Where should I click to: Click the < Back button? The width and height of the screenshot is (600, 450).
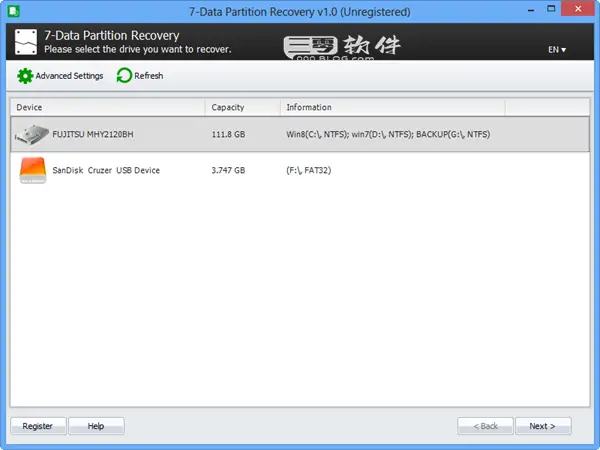point(485,426)
